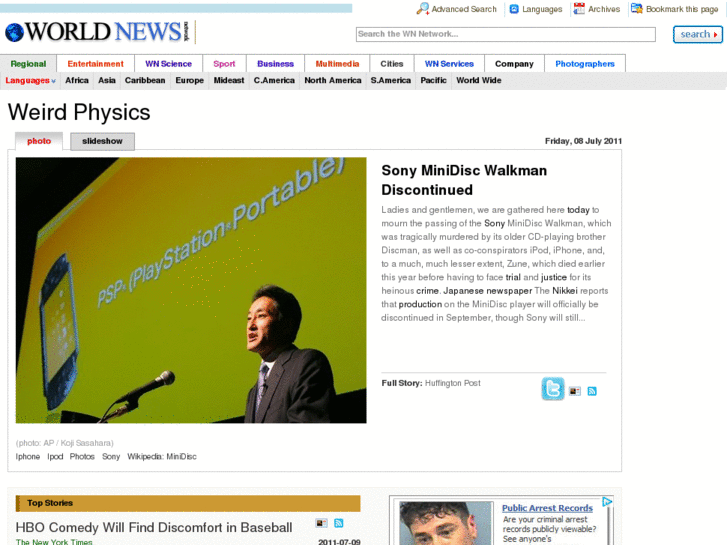
Task: Go to the Pacific region
Action: [434, 81]
